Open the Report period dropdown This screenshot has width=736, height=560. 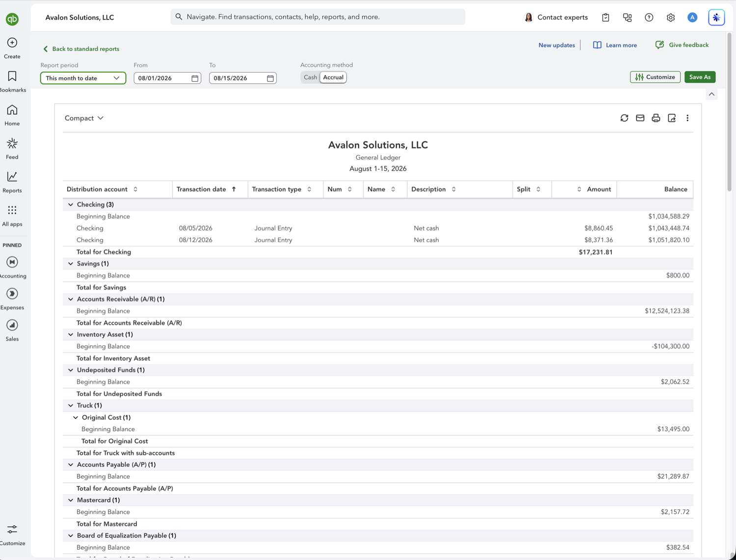(83, 78)
